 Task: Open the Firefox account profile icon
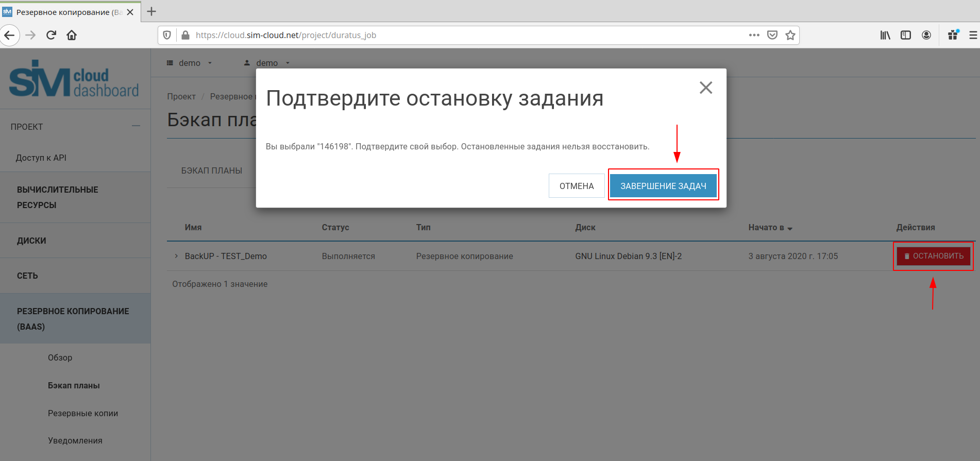click(x=926, y=35)
